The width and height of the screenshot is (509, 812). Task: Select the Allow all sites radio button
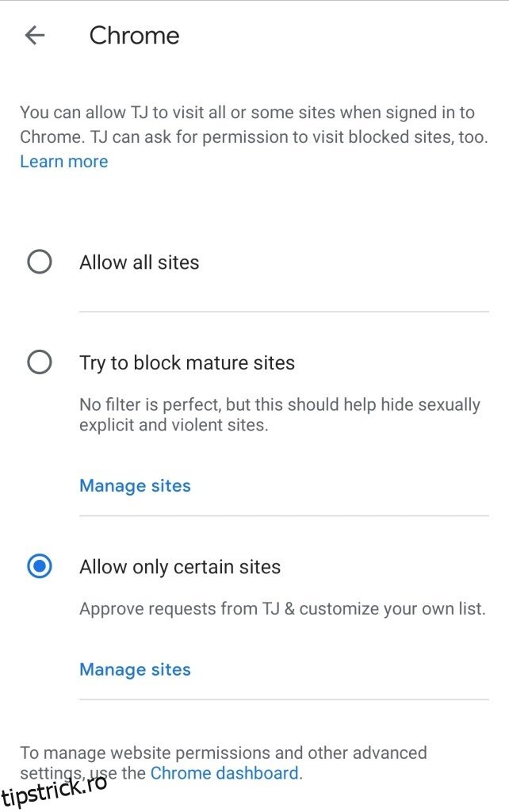(40, 262)
